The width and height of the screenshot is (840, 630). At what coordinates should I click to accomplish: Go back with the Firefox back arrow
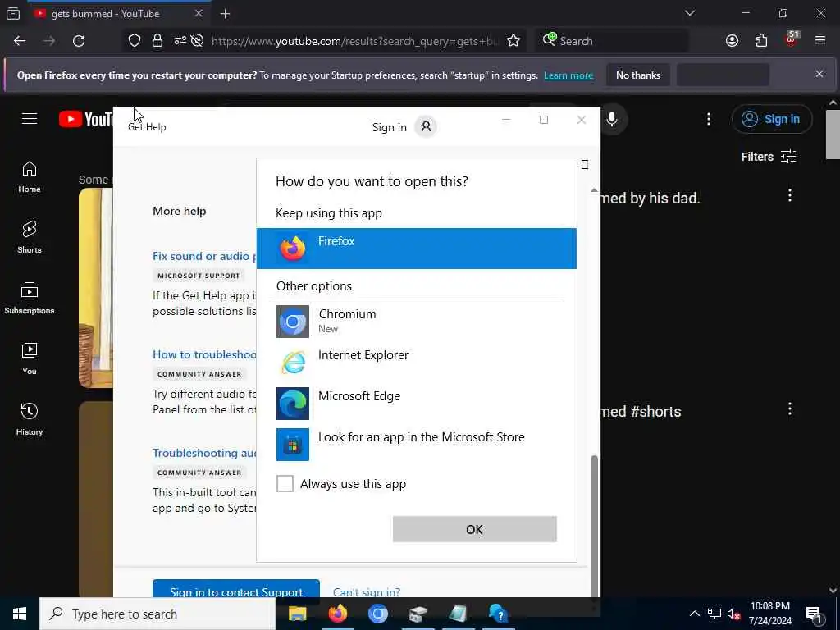pyautogui.click(x=20, y=41)
